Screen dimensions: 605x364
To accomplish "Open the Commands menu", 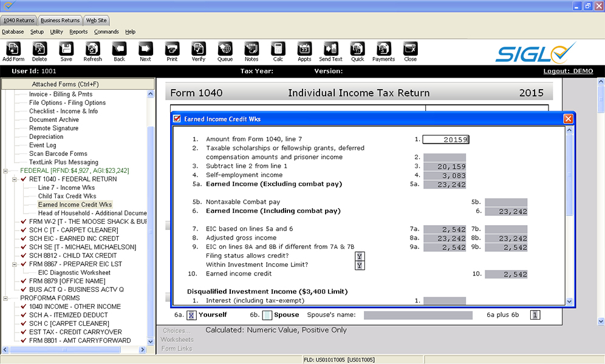I will 106,32.
